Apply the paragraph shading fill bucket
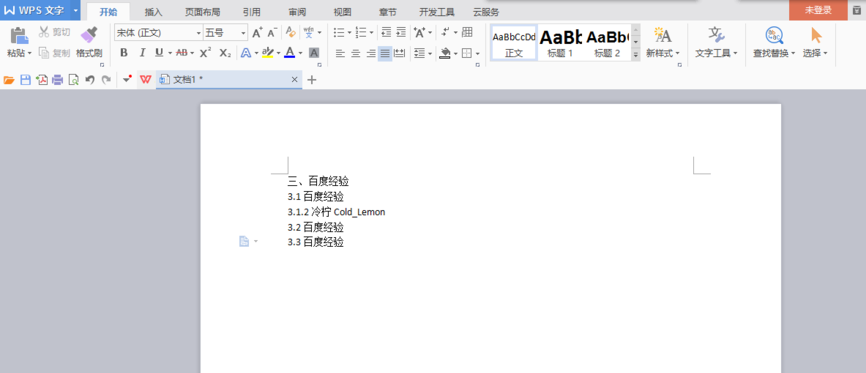The width and height of the screenshot is (866, 373). pos(445,53)
